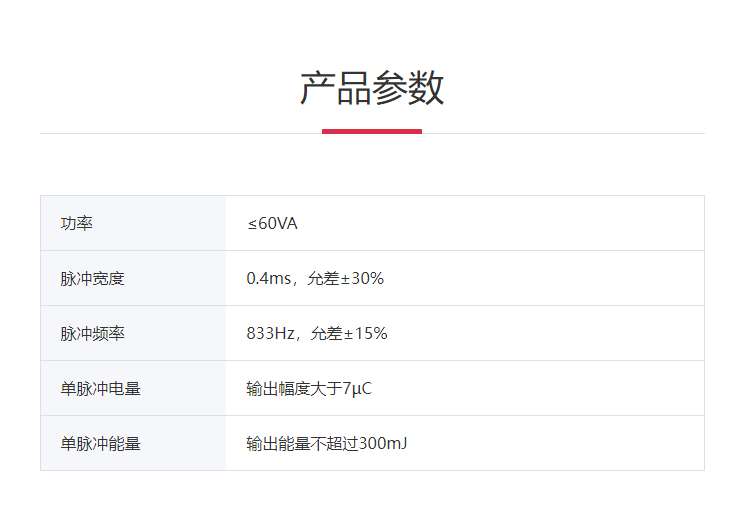The width and height of the screenshot is (739, 520).
Task: Click the 0.4ms pulse width value
Action: (267, 278)
